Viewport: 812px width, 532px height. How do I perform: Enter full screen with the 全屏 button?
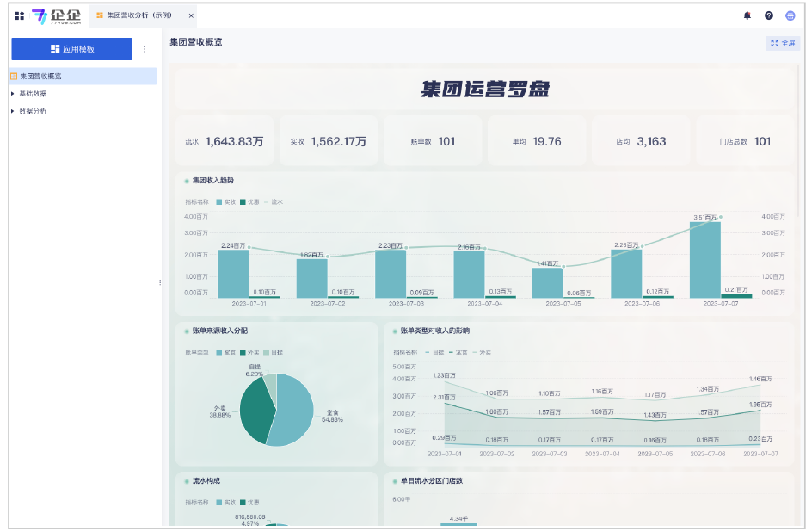point(783,43)
